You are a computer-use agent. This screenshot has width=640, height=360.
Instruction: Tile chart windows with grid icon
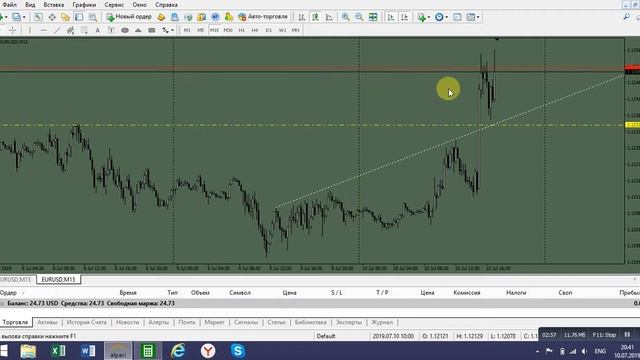[373, 17]
